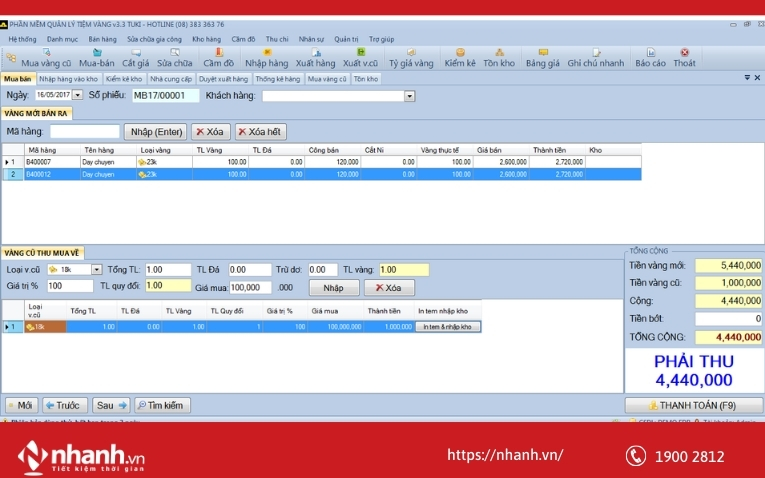Image resolution: width=765 pixels, height=478 pixels.
Task: Open the Loại v.cũ dropdown
Action: (97, 270)
